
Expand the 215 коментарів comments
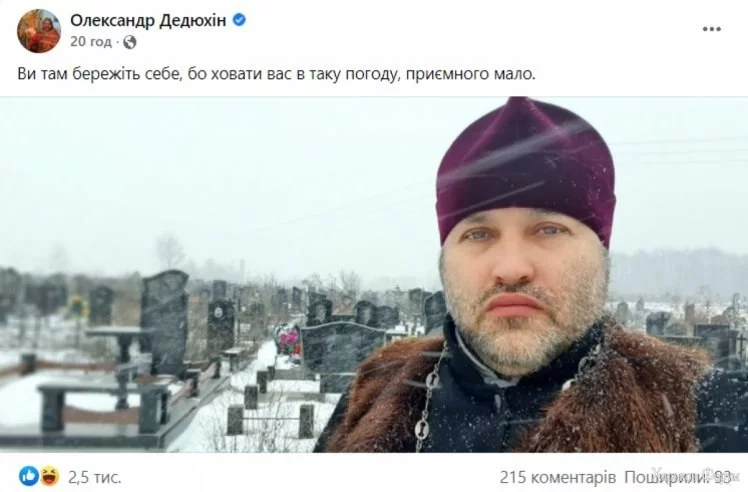tap(558, 477)
